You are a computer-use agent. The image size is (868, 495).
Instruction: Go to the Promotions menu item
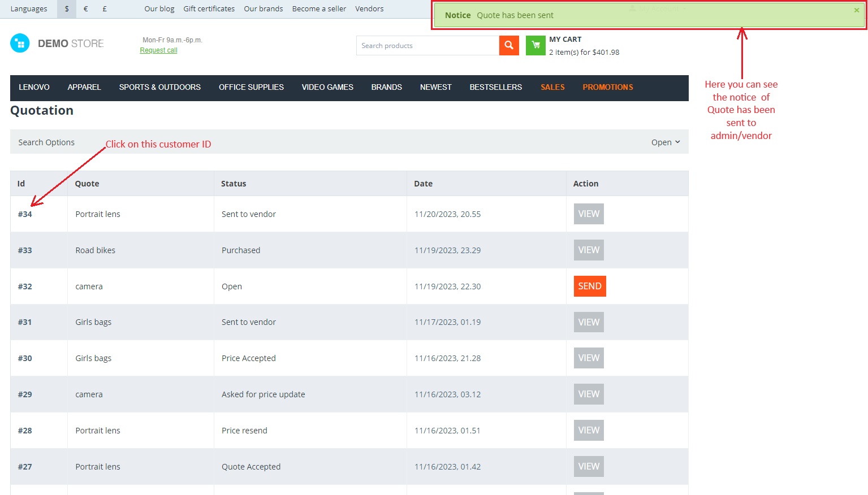[608, 87]
